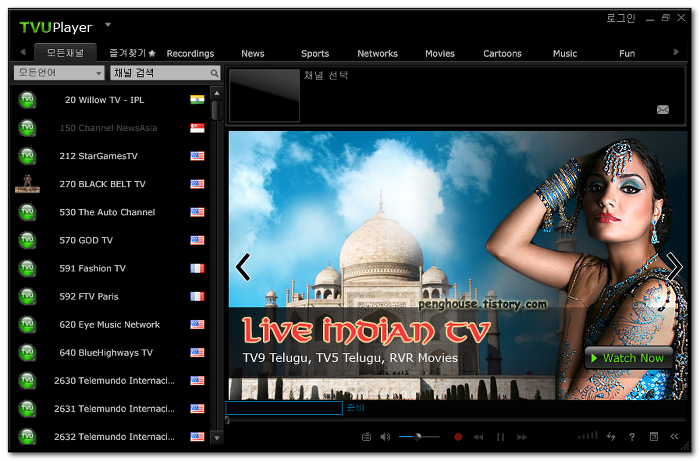The height and width of the screenshot is (461, 700).
Task: Click the Live Indian TV banner
Action: pos(458,266)
